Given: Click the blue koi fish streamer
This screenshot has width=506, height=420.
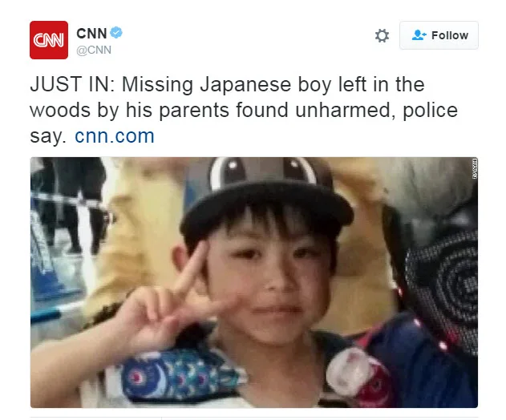Looking at the screenshot, I should [x=182, y=374].
